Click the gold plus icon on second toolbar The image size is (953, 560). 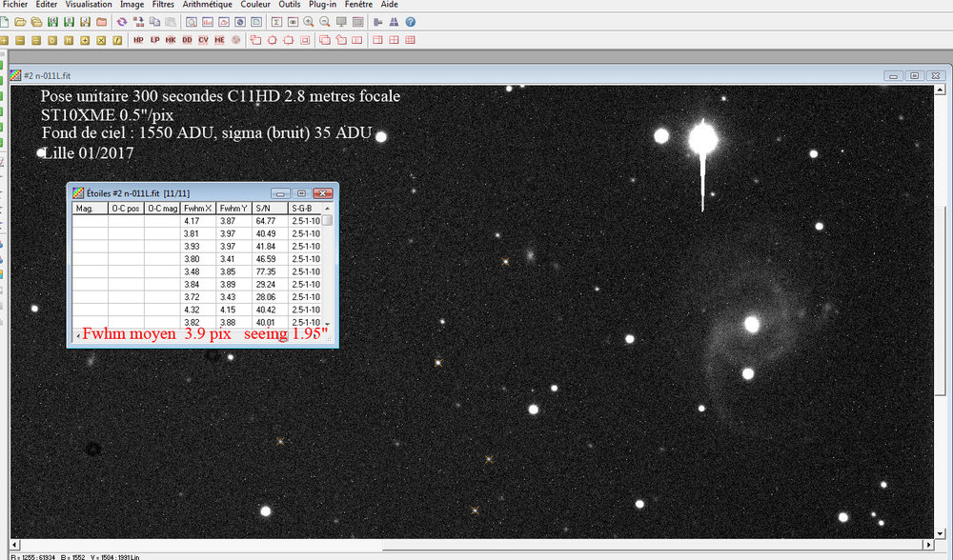point(4,40)
